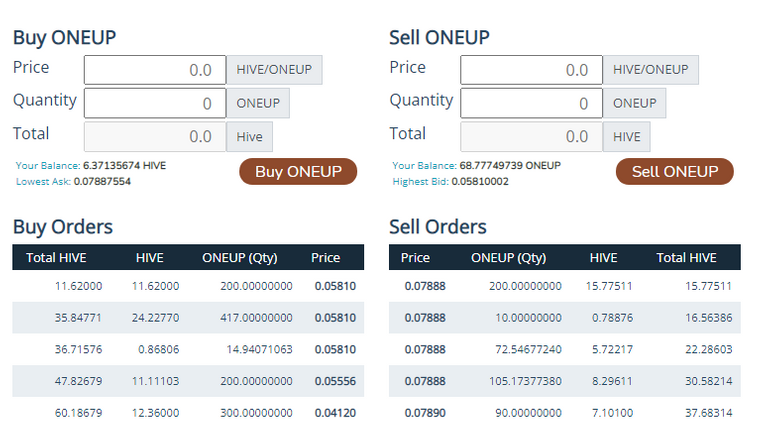Focus the Buy ONEUP Quantity input

(155, 103)
